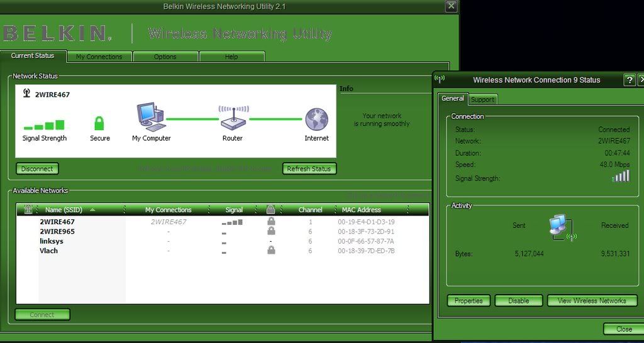This screenshot has width=644, height=343.
Task: Select the 2WIRE965 network entry
Action: coord(57,231)
